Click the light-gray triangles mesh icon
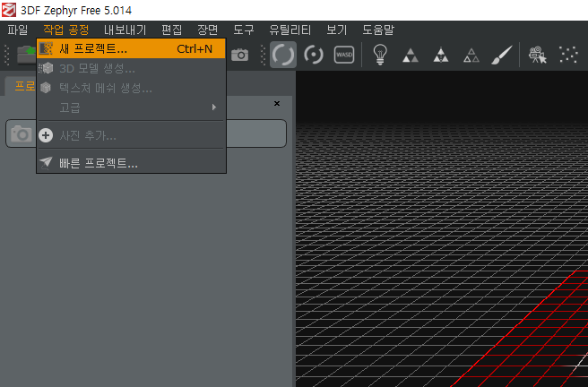Image resolution: width=588 pixels, height=387 pixels. click(x=411, y=56)
